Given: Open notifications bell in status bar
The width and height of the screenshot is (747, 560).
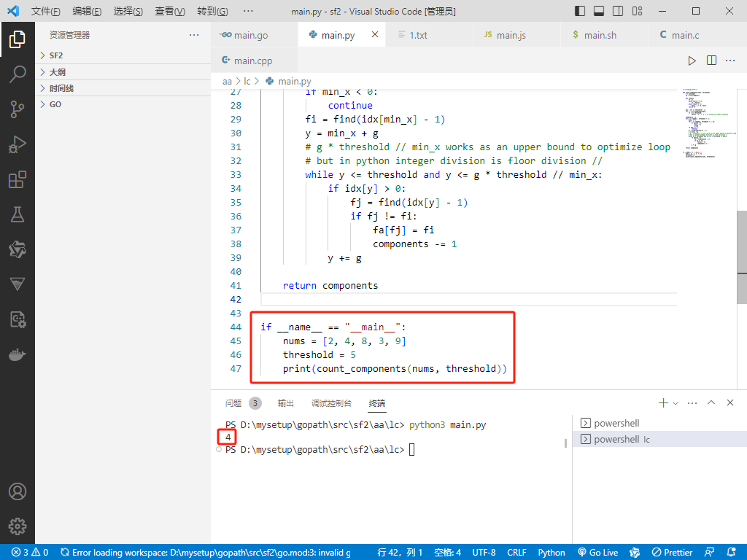Looking at the screenshot, I should 732,553.
